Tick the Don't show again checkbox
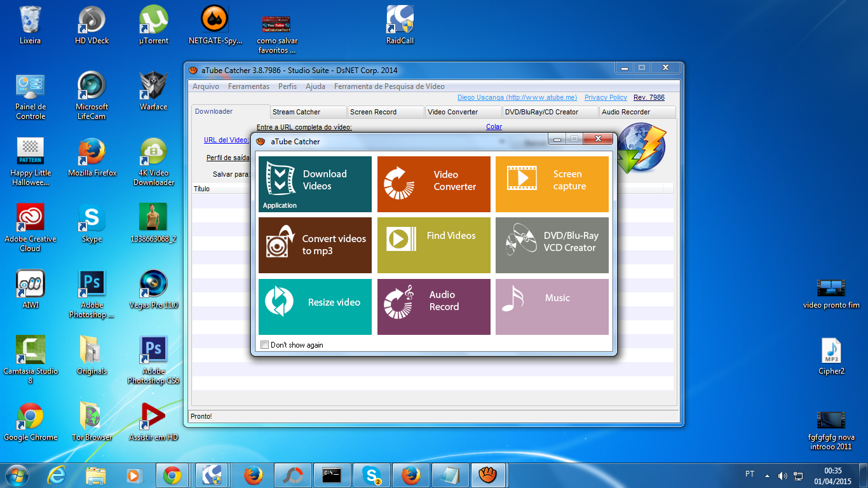Viewport: 868px width, 488px height. coord(264,345)
